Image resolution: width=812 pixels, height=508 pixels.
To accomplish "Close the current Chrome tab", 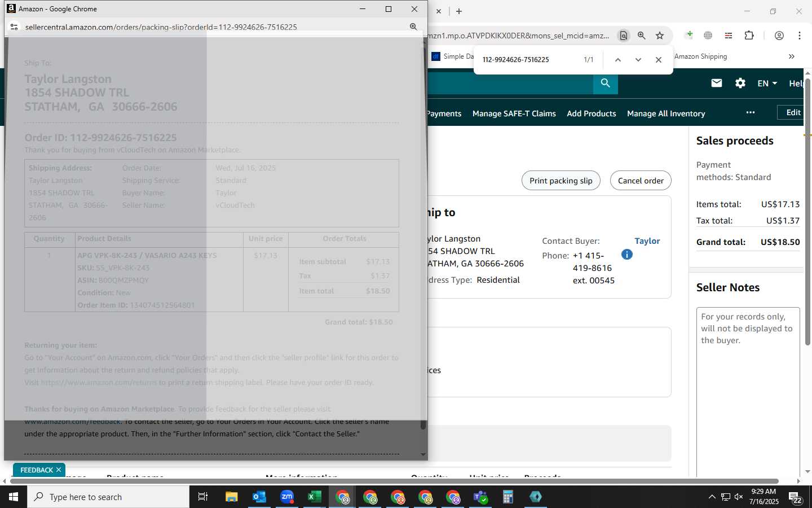I will point(439,11).
